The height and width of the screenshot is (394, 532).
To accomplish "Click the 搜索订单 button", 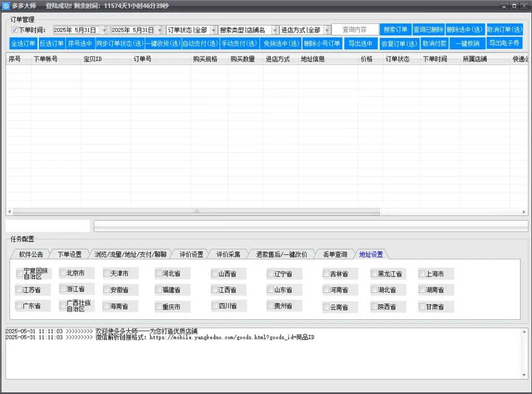I will click(395, 30).
